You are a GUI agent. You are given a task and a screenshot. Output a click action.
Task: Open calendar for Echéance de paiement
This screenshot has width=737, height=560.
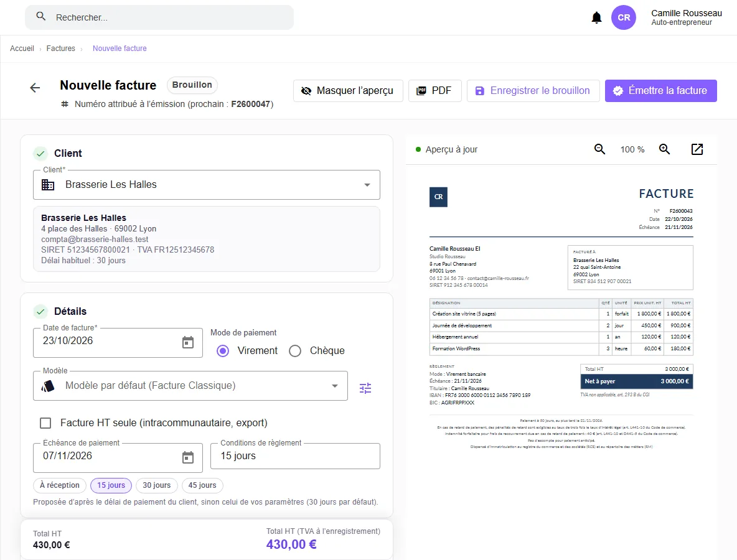point(187,457)
